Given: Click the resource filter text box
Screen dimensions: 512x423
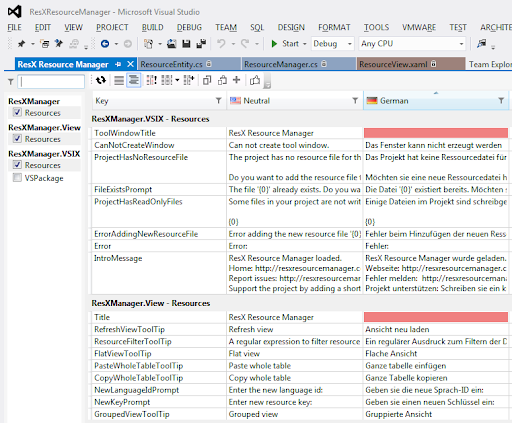Looking at the screenshot, I should [x=51, y=81].
